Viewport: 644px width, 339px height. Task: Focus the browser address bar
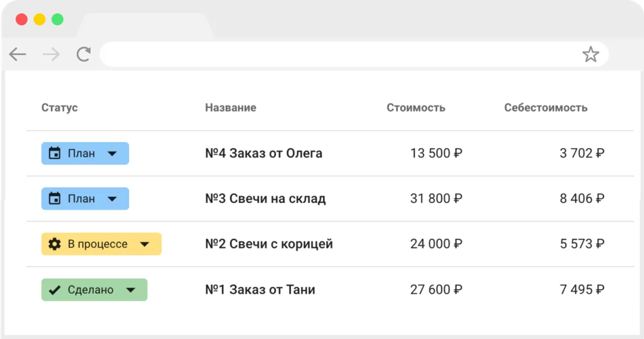pos(354,54)
